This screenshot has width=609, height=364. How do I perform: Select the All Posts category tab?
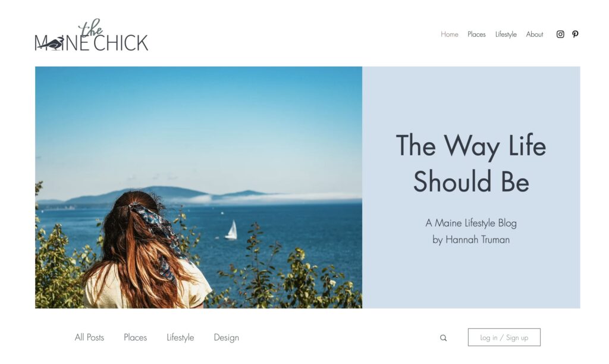(89, 337)
